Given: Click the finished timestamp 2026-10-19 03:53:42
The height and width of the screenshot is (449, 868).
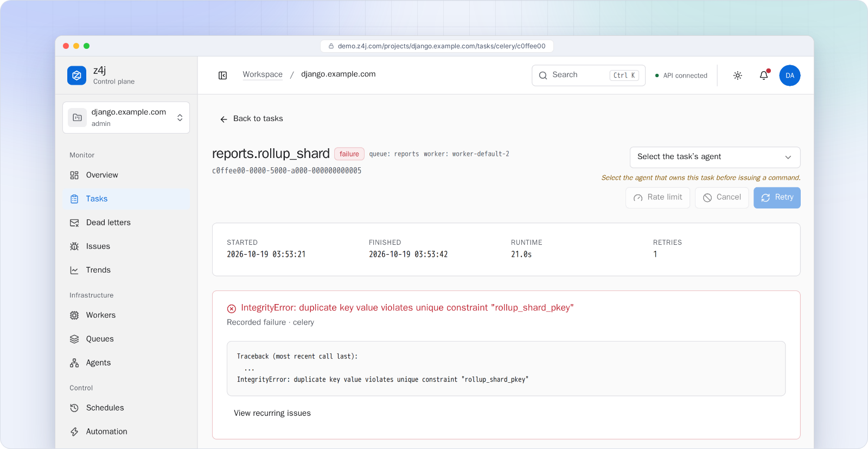Looking at the screenshot, I should click(409, 255).
